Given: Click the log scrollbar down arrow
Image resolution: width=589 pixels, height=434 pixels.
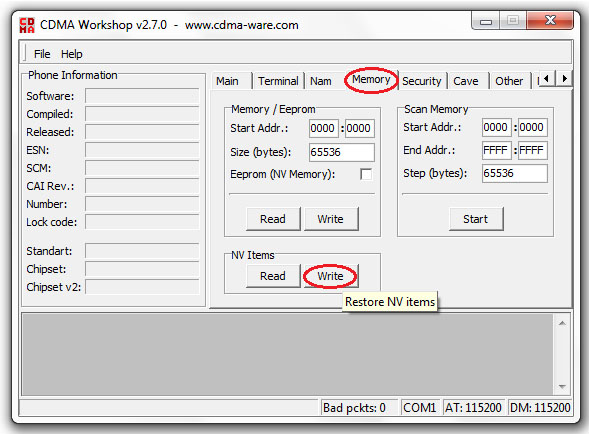Looking at the screenshot, I should [x=562, y=386].
